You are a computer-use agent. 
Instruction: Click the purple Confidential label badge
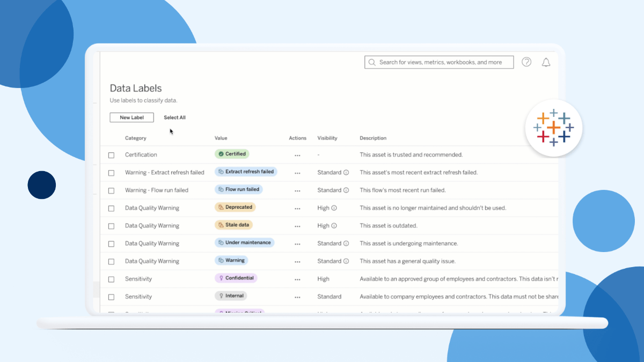(236, 278)
